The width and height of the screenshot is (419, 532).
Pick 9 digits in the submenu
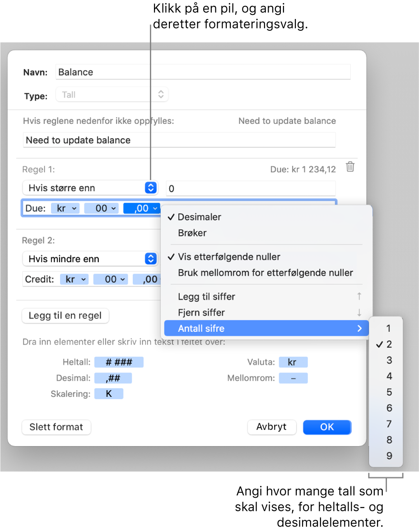tap(386, 456)
